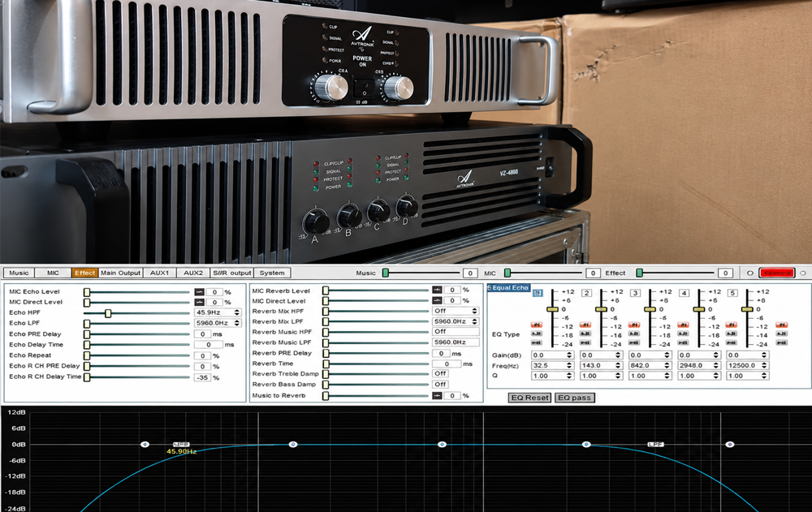Click the dark icon beside Music to Reverb
This screenshot has height=512, width=812.
point(437,395)
